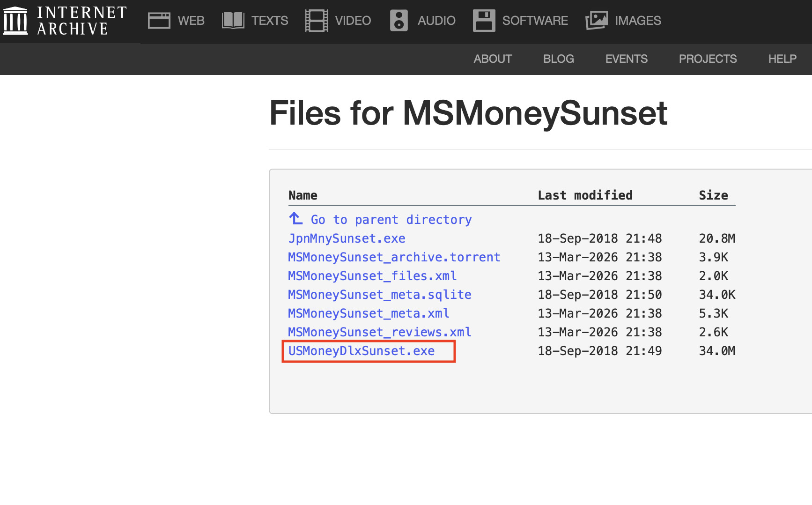The image size is (812, 505).
Task: Click the parent directory up-arrow icon
Action: 295,218
